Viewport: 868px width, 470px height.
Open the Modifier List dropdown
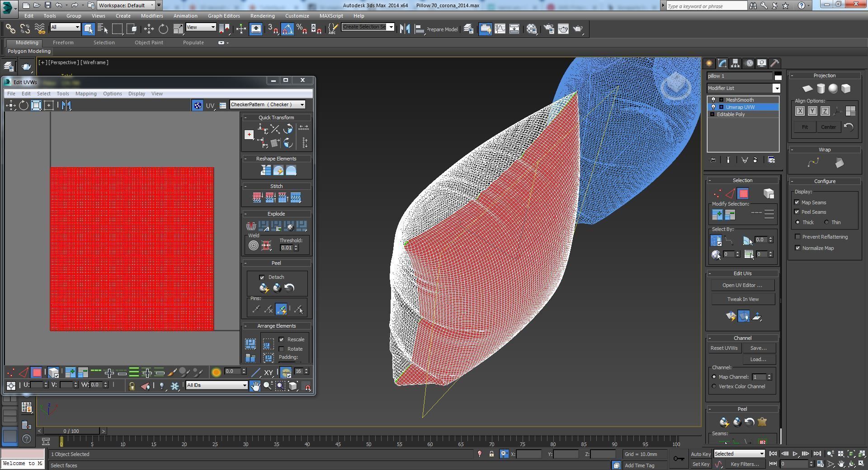744,88
